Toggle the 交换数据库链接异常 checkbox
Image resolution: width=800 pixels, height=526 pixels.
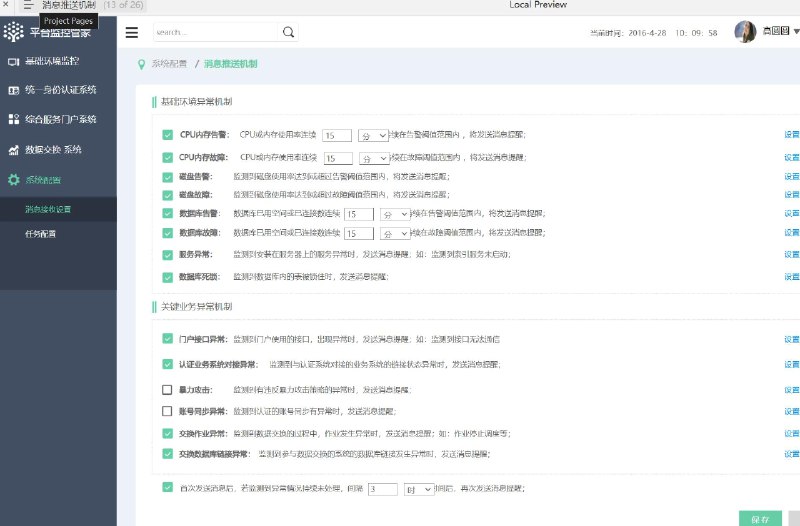[x=167, y=454]
